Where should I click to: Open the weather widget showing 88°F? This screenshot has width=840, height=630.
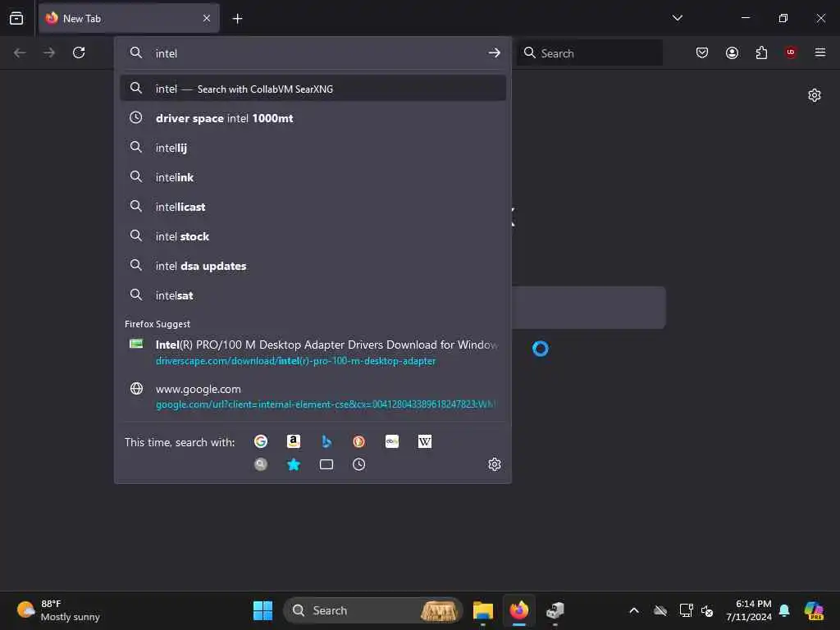tap(58, 610)
